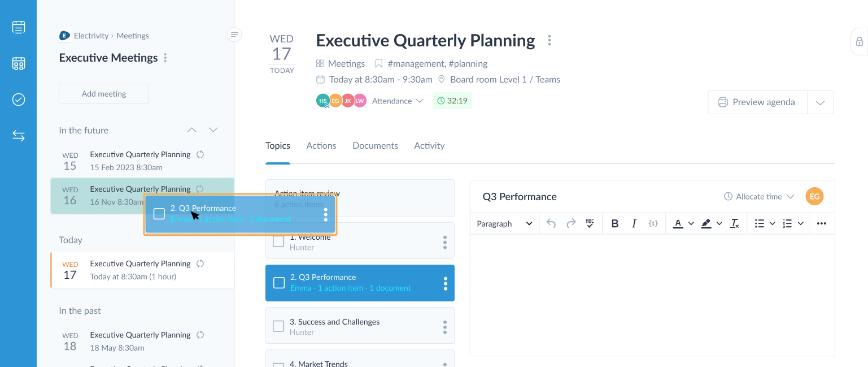This screenshot has width=868, height=367.
Task: Open the lock icon at right edge
Action: coord(859,41)
